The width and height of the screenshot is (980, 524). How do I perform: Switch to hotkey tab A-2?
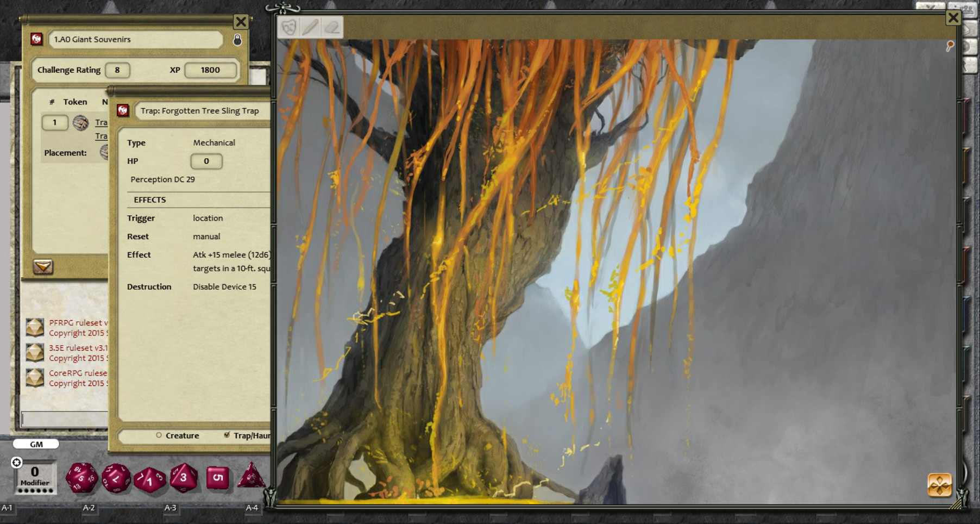click(x=90, y=508)
